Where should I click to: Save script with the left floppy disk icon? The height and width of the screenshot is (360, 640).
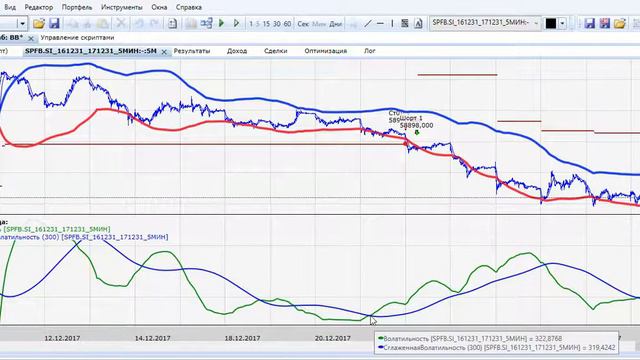(54, 23)
